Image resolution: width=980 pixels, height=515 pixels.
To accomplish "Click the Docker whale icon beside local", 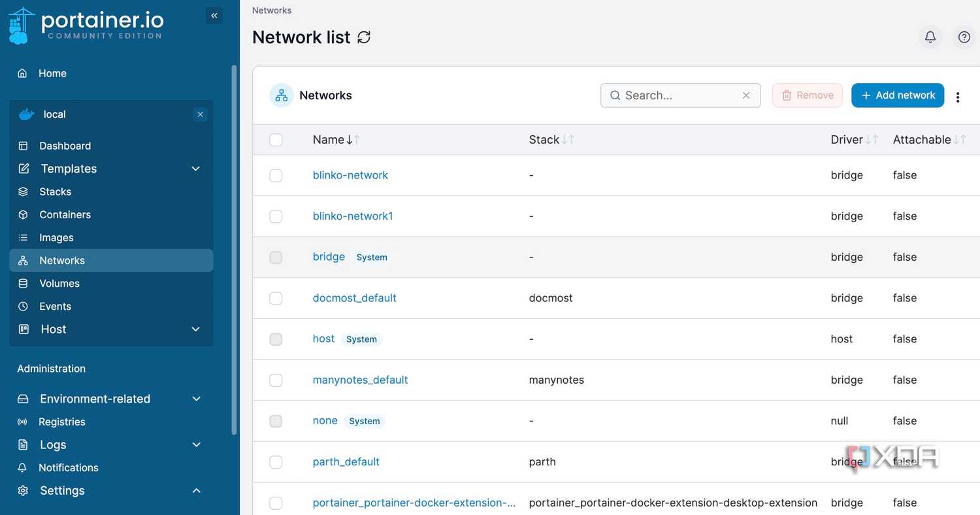I will (26, 114).
